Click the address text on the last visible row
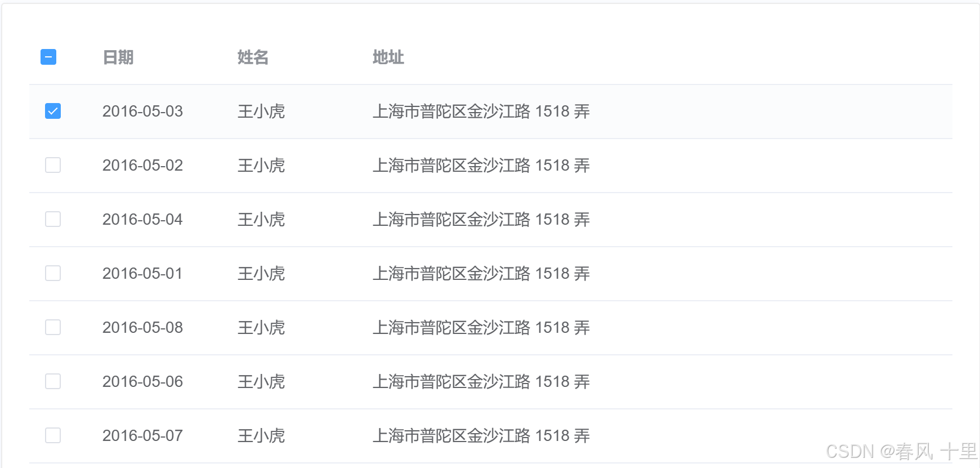This screenshot has height=468, width=980. coord(481,435)
